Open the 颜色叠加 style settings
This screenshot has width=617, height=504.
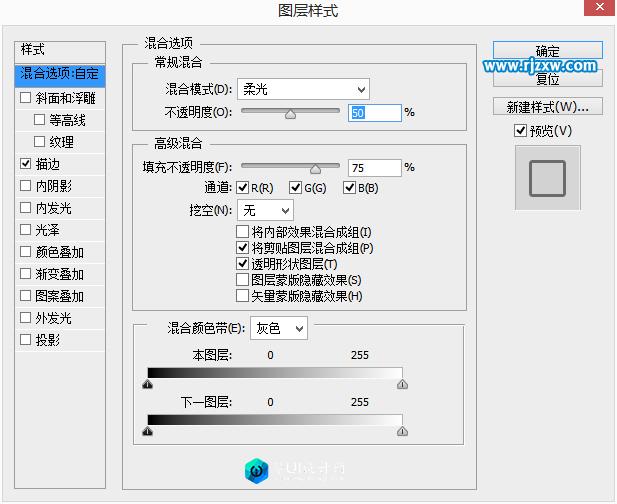[59, 252]
